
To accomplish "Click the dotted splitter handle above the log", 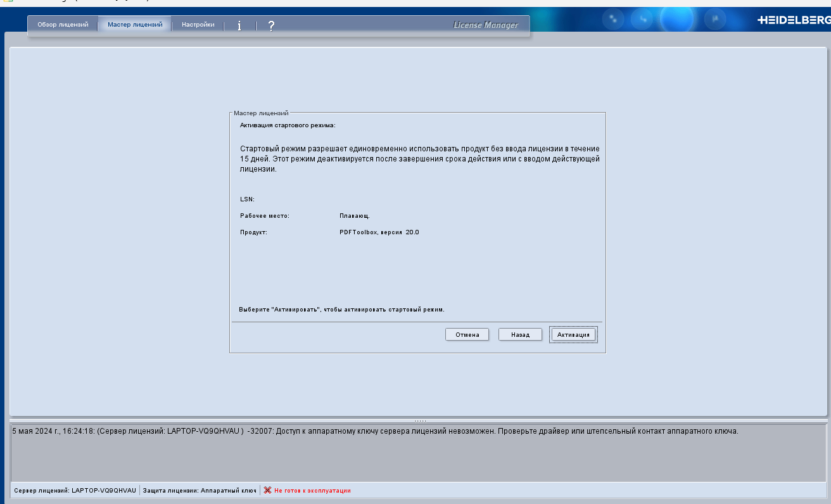I will (419, 420).
